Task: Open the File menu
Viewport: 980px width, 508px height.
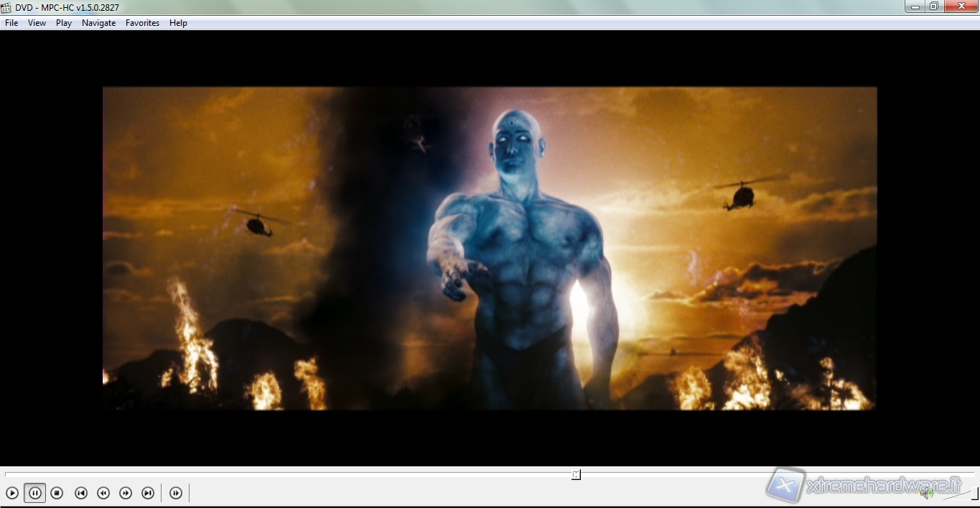Action: pos(11,23)
